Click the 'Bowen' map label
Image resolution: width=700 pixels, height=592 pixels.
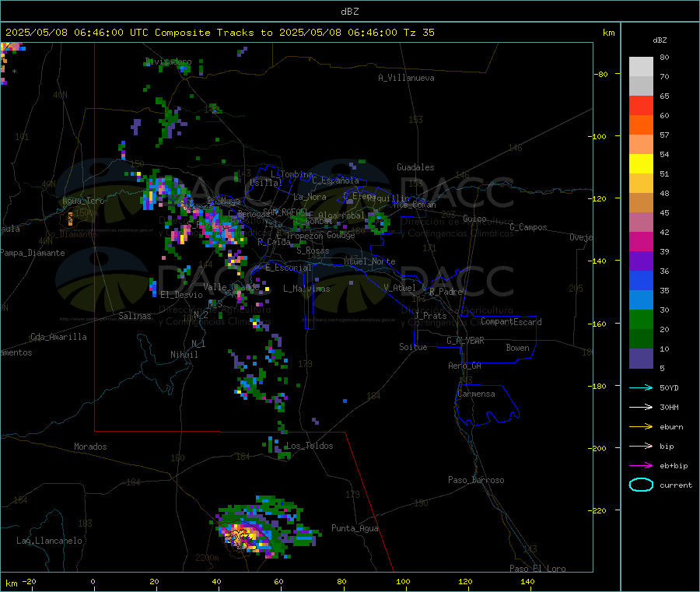tap(517, 348)
